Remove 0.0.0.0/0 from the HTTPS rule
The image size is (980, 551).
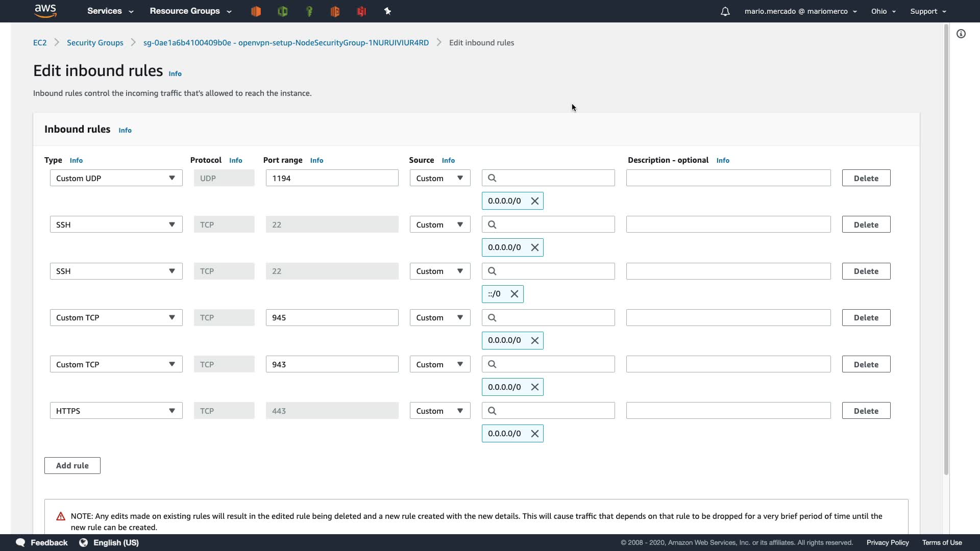(x=535, y=434)
